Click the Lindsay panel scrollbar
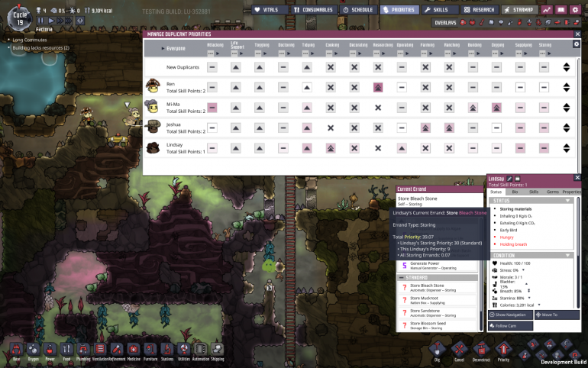This screenshot has height=368, width=588. click(x=578, y=252)
